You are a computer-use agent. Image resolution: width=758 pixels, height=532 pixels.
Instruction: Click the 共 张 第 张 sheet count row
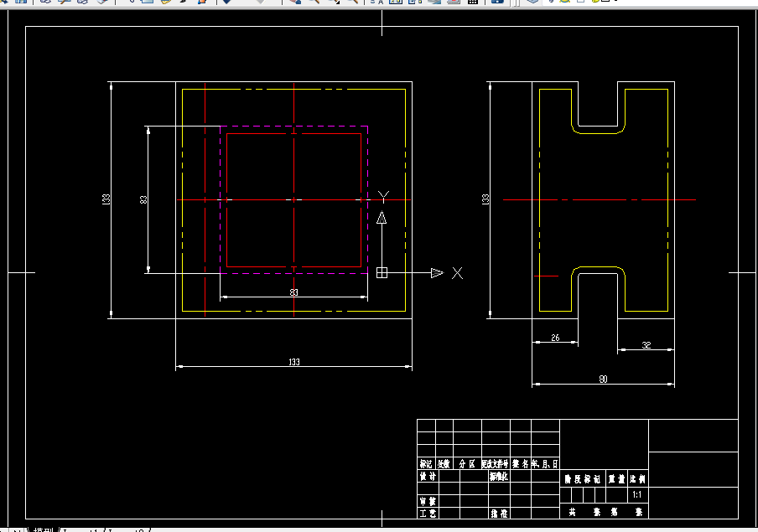[605, 512]
